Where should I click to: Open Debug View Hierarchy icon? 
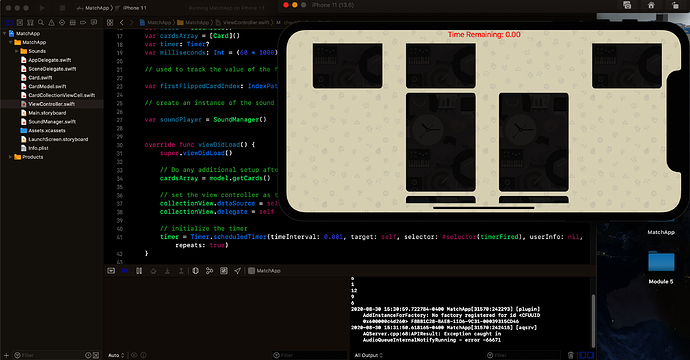click(x=195, y=271)
